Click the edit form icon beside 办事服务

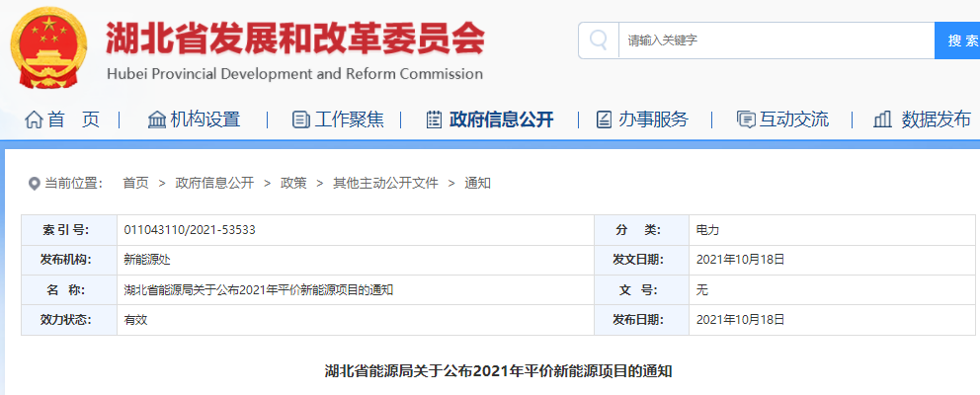tap(604, 119)
